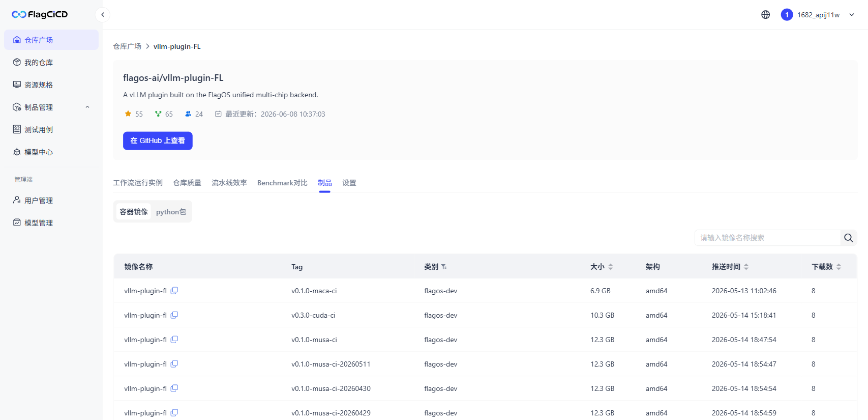Open 仓库广场 in the sidebar
The image size is (868, 420).
pos(51,40)
